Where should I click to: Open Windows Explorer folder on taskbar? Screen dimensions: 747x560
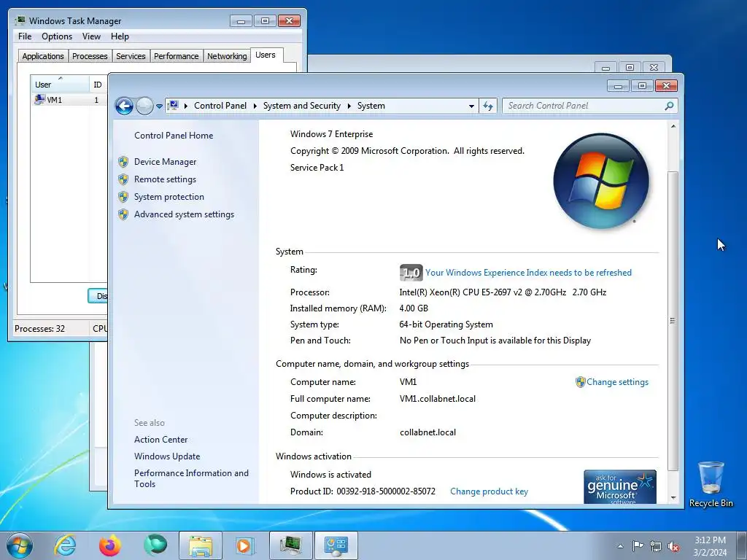[201, 545]
